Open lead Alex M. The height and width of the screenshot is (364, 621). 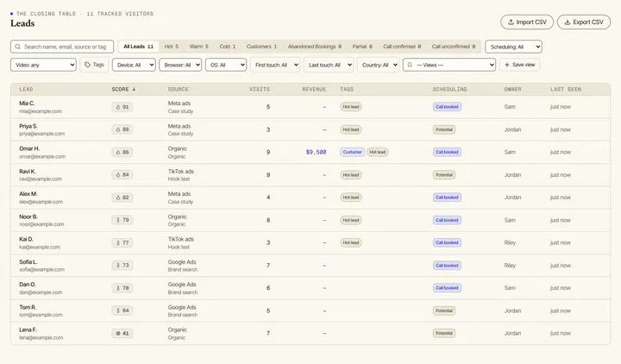point(28,194)
